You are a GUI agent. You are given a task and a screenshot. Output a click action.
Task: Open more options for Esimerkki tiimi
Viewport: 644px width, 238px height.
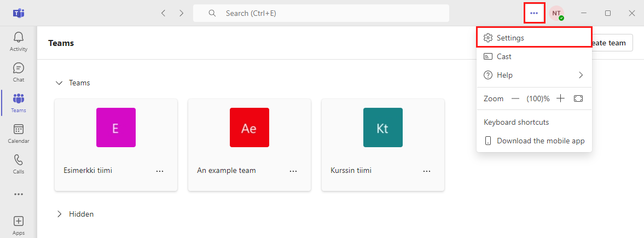(160, 171)
